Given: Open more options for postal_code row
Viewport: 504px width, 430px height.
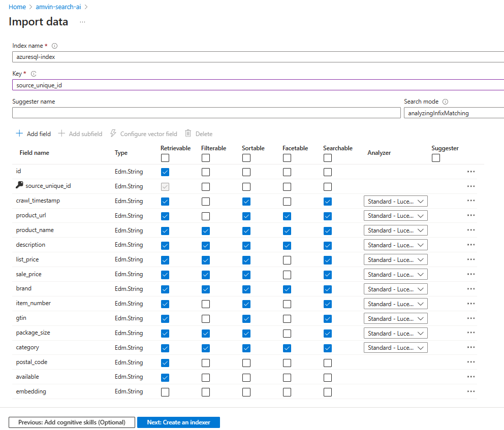Looking at the screenshot, I should (x=471, y=362).
